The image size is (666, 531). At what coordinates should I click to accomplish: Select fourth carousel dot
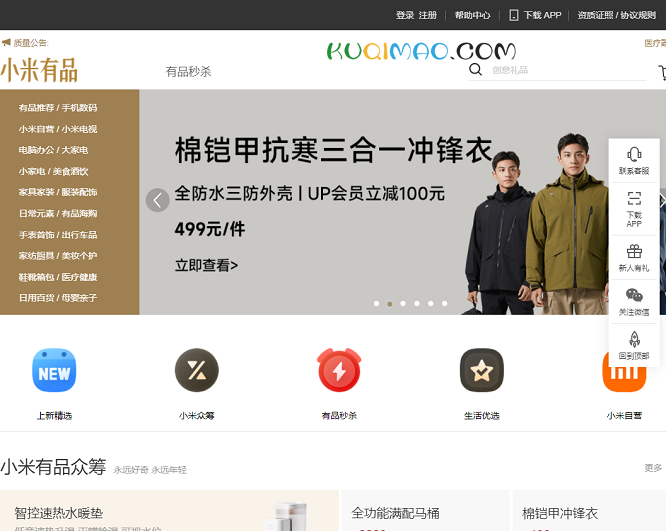[x=417, y=303]
